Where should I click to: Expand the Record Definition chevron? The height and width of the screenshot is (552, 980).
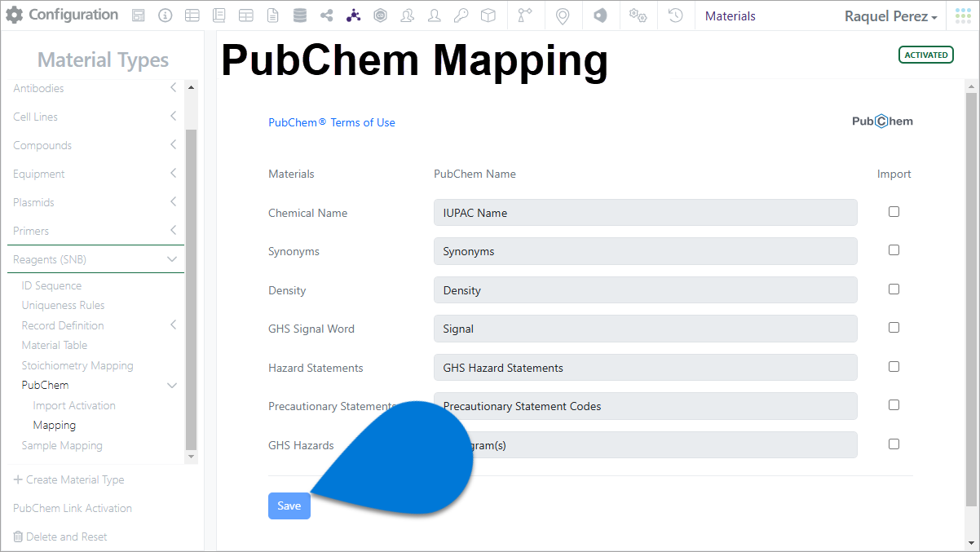click(x=173, y=325)
